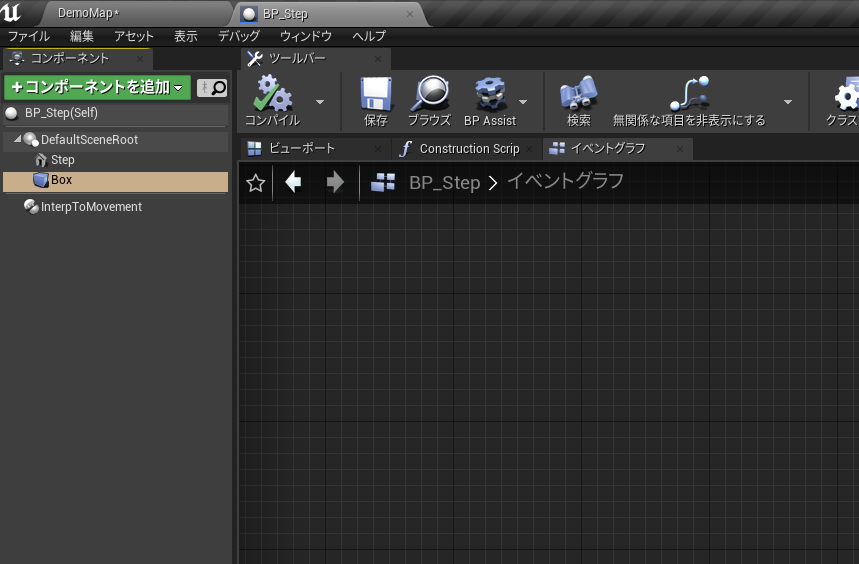
Task: Click the Compile (コンパイル) toolbar icon
Action: point(273,93)
